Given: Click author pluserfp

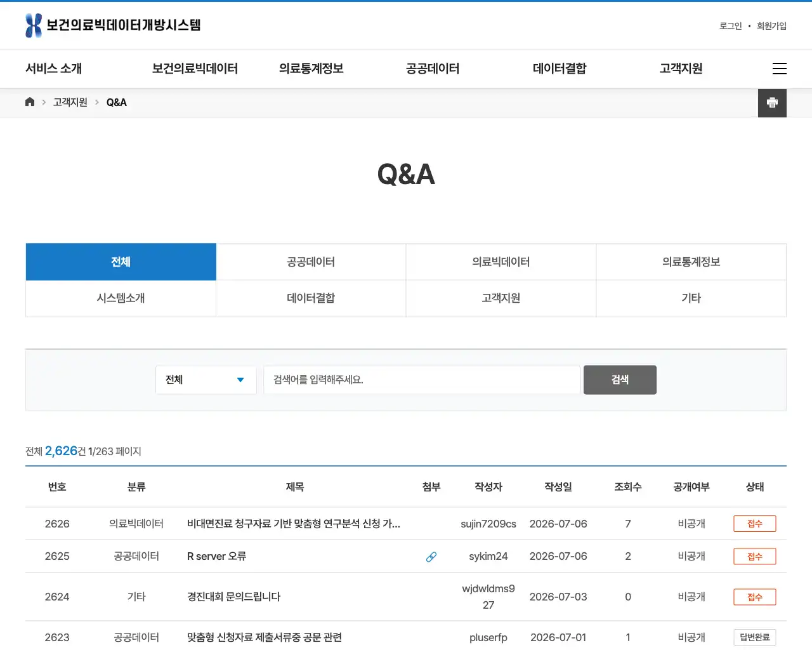Looking at the screenshot, I should point(488,637).
